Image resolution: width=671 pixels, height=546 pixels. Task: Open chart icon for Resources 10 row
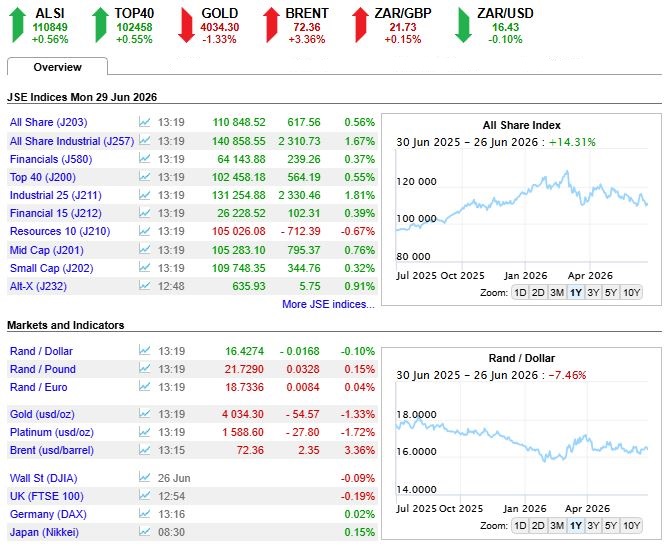(145, 231)
